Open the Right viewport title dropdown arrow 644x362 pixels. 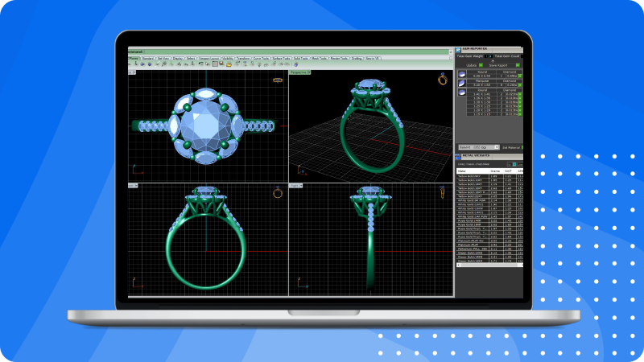[301, 186]
